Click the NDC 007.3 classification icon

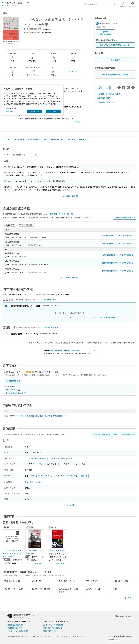(53, 71)
